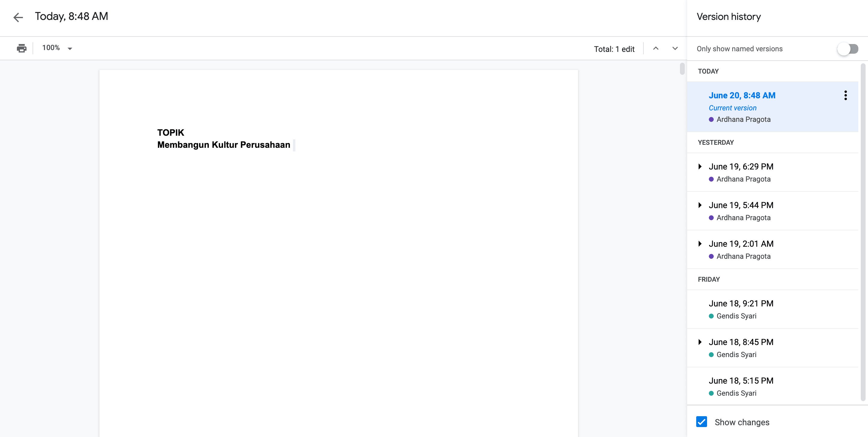This screenshot has height=437, width=868.
Task: Uncheck the Show changes checkbox
Action: click(x=702, y=422)
